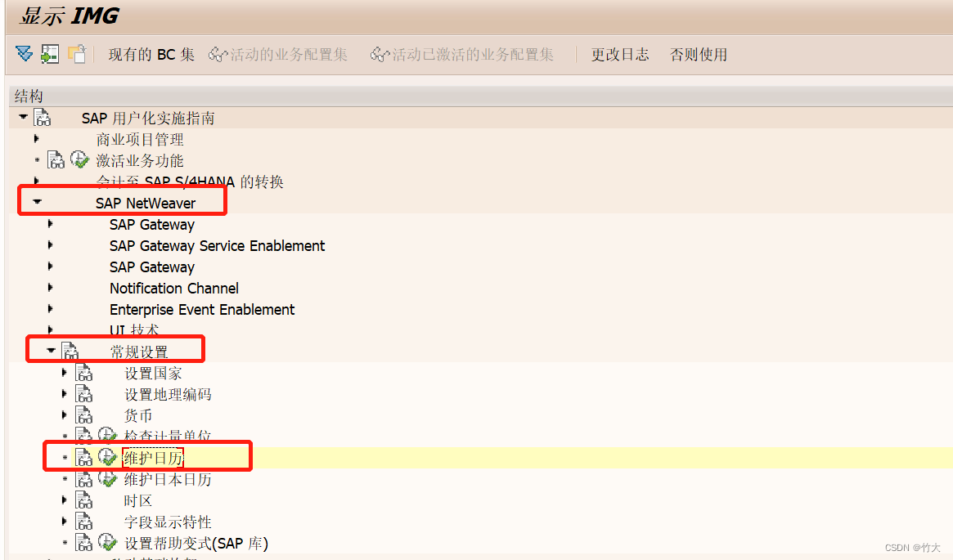Select the 维护日本日历 tree entry
The width and height of the screenshot is (953, 560).
(168, 479)
